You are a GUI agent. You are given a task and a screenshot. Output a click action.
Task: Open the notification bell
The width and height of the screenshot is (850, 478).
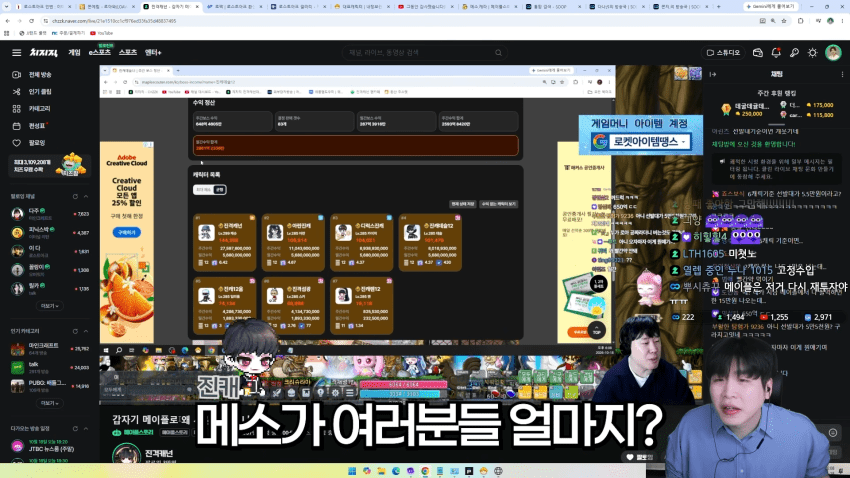tap(776, 53)
